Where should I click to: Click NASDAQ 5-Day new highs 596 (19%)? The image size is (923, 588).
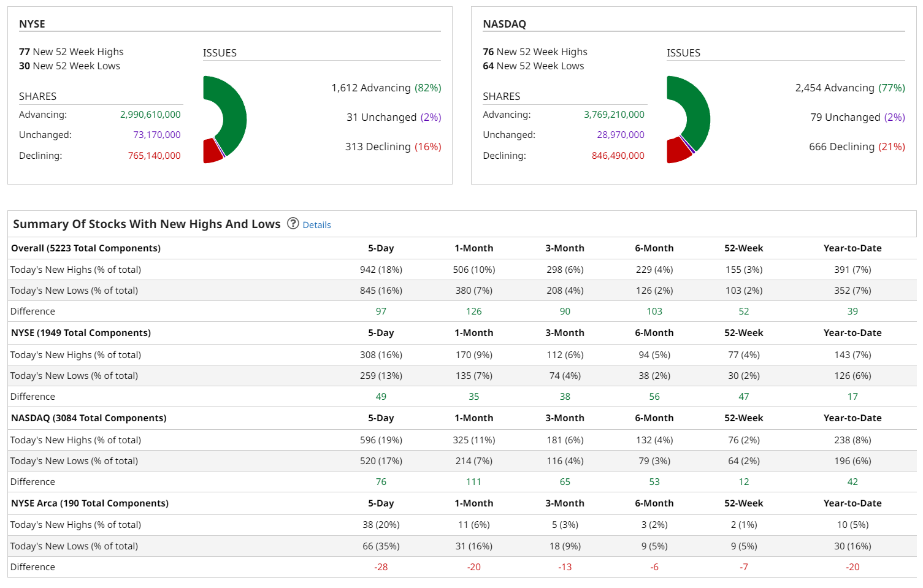(x=381, y=440)
